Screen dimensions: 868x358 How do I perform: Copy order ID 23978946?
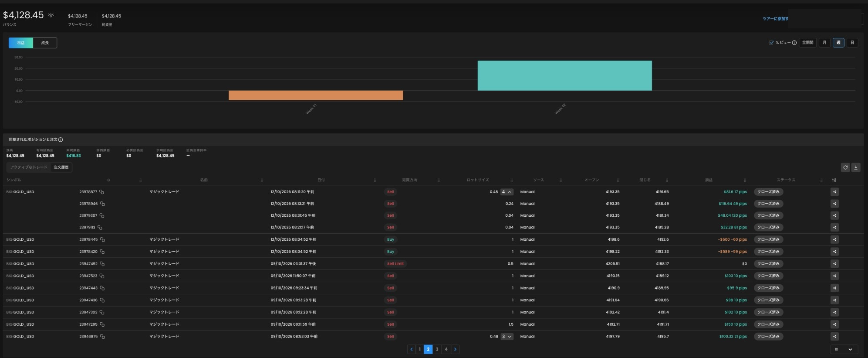click(x=102, y=204)
